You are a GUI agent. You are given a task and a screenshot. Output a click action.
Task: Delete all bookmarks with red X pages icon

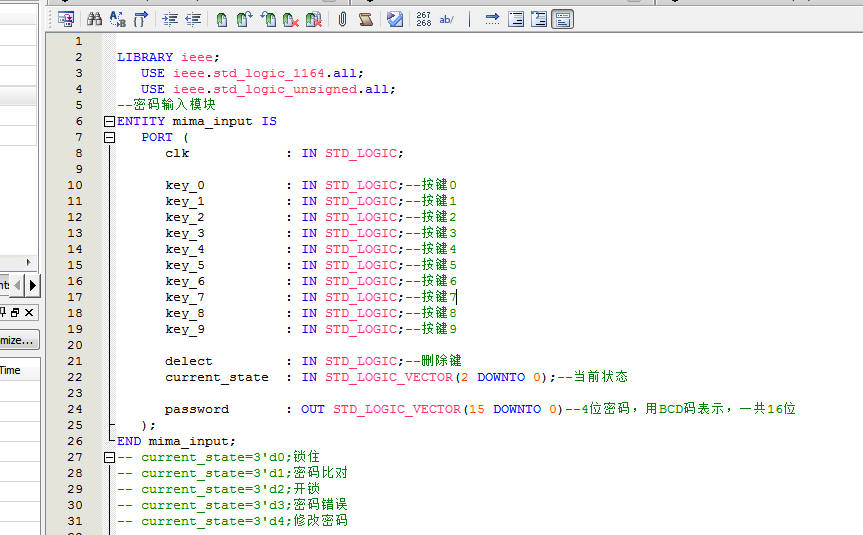point(314,20)
